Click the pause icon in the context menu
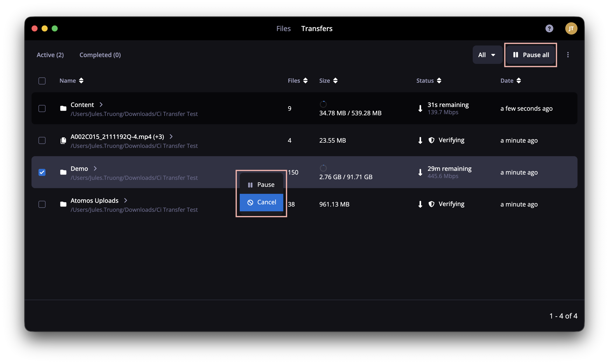The height and width of the screenshot is (364, 609). (250, 185)
